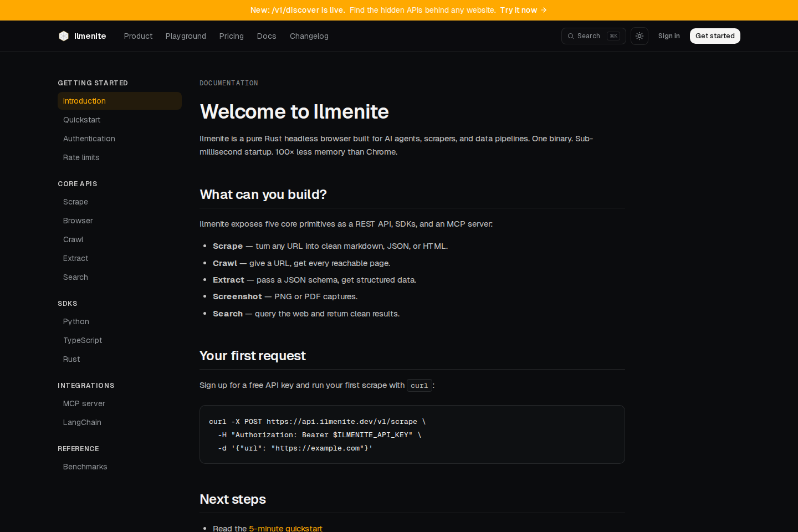Click the bold "Crawl" list item

[225, 263]
